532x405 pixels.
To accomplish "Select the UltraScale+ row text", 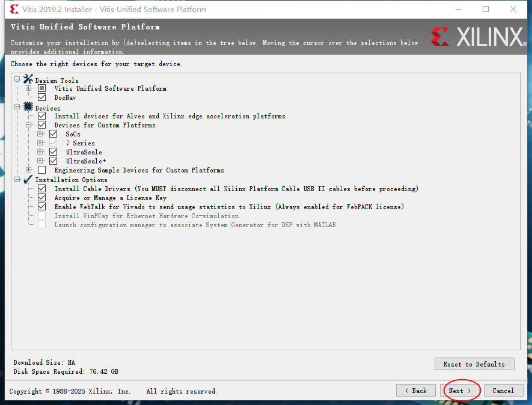I will tap(86, 161).
